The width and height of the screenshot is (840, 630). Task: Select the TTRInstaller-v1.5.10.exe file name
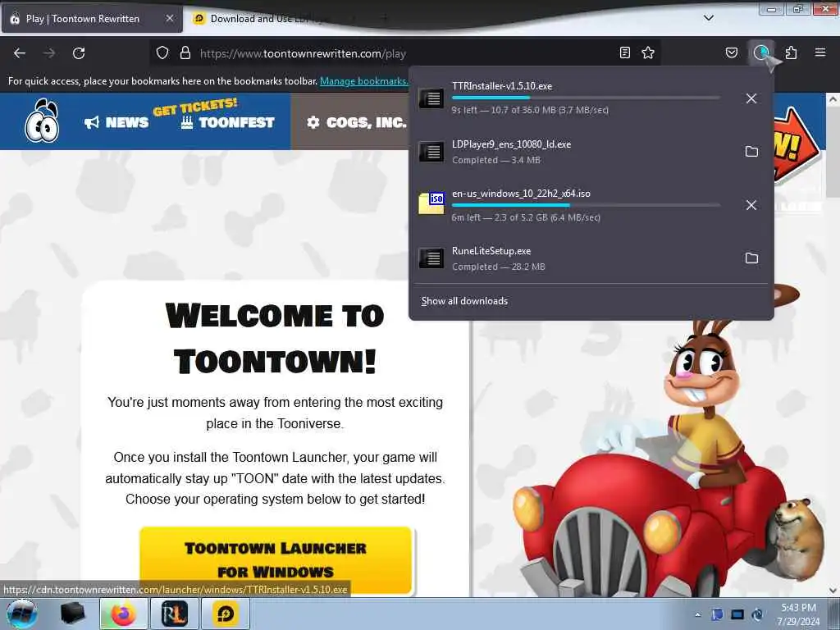(x=502, y=85)
